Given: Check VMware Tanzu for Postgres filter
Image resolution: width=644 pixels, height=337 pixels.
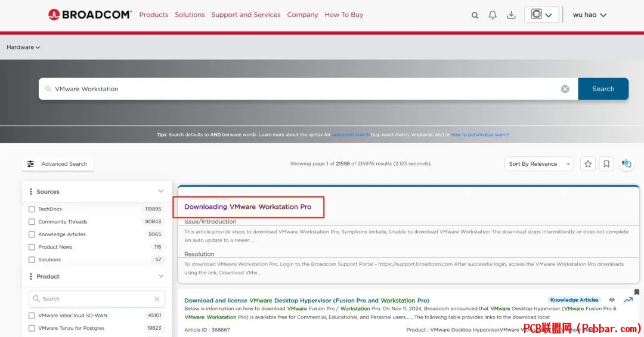Looking at the screenshot, I should (x=32, y=329).
